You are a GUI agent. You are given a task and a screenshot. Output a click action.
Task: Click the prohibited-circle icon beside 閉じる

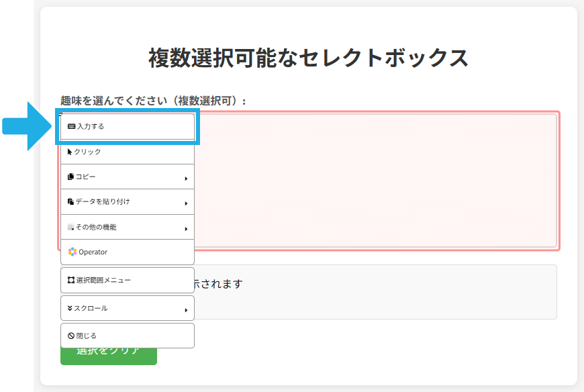tap(71, 336)
